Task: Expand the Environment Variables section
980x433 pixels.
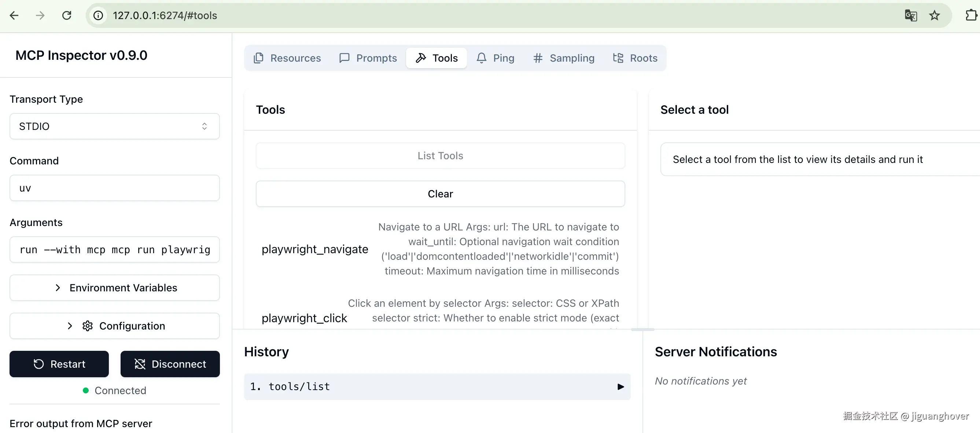Action: click(114, 288)
